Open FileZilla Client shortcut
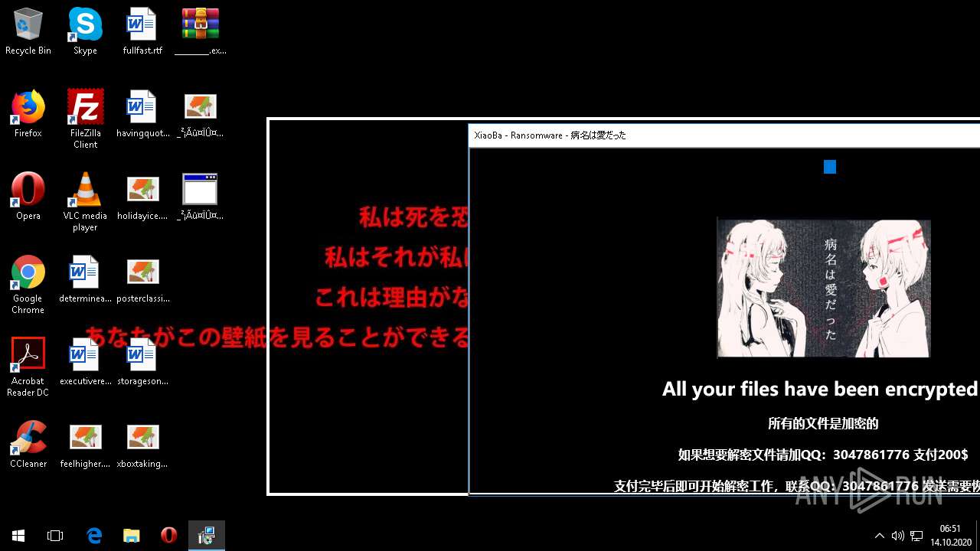The height and width of the screenshot is (551, 980). (85, 119)
